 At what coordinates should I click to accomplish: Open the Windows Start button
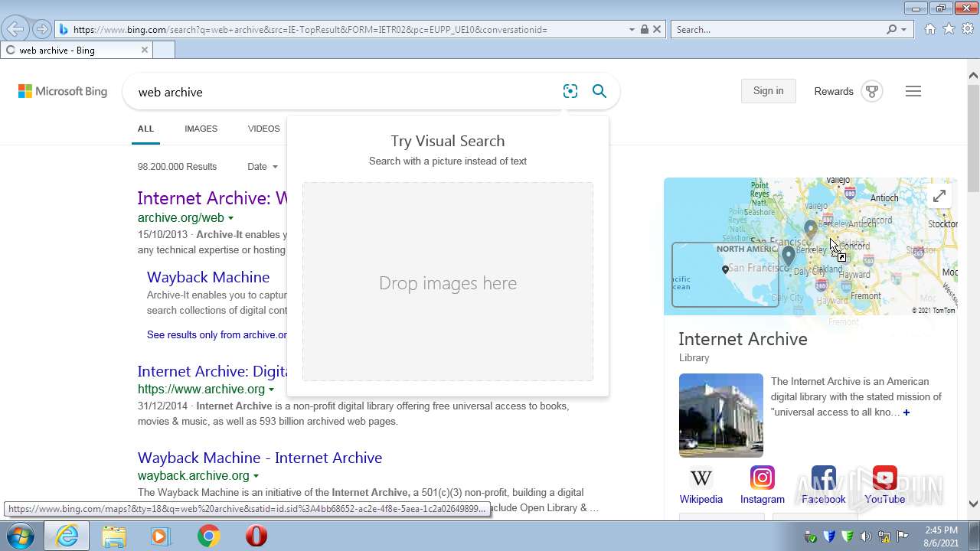pos(21,536)
